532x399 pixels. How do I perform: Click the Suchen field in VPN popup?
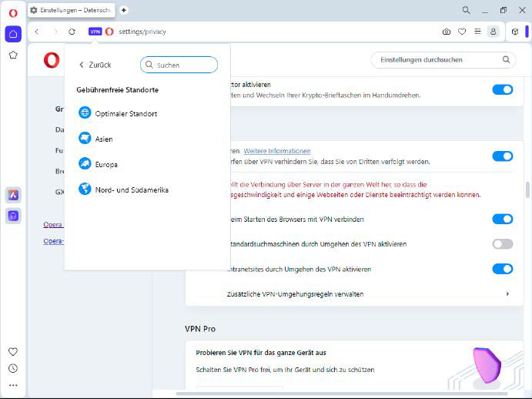click(x=179, y=65)
